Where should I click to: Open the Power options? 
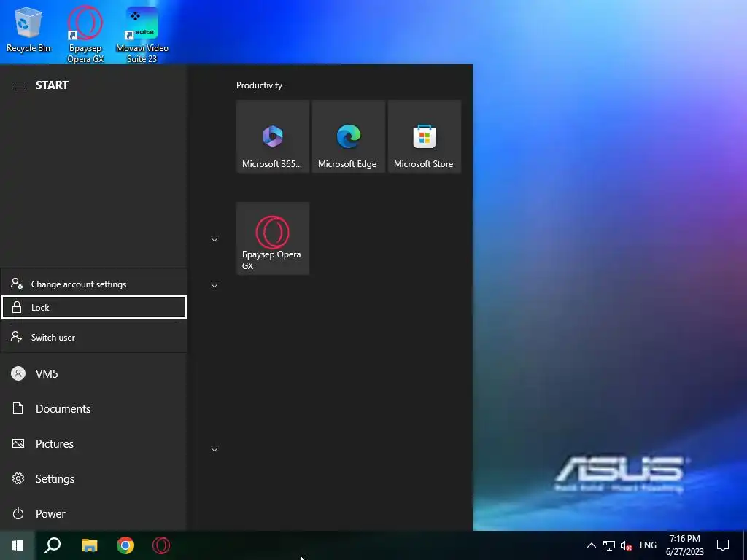[94, 514]
